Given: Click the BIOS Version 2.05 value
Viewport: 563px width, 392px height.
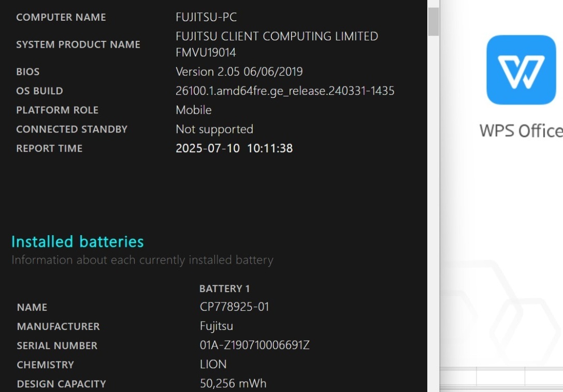Looking at the screenshot, I should [x=239, y=71].
